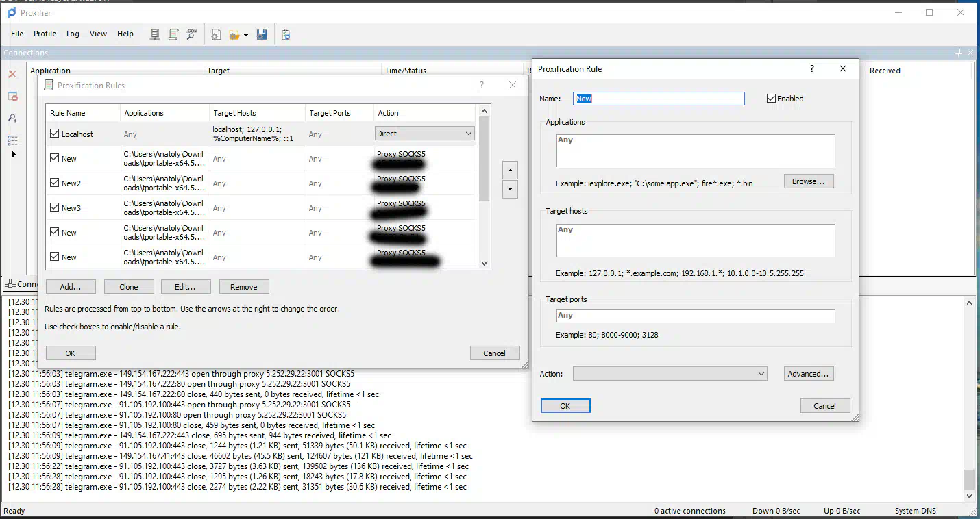Open the View menu
980x519 pixels.
(98, 34)
